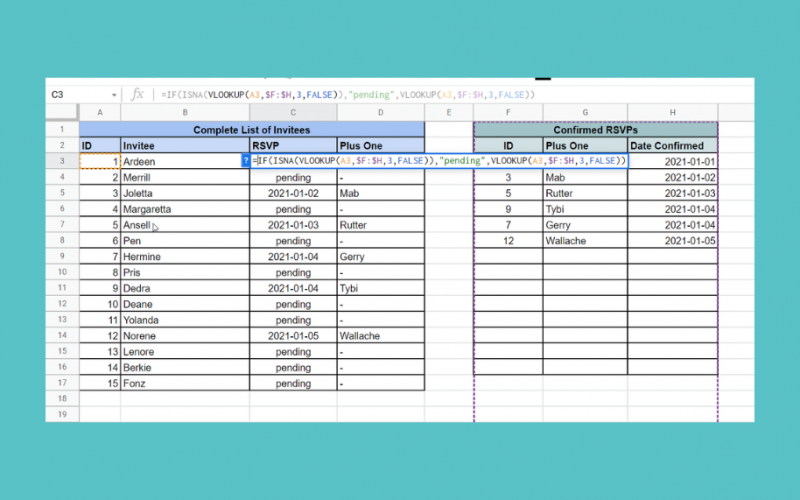Click the Name box showing C3
The width and height of the screenshot is (800, 500).
tap(70, 94)
